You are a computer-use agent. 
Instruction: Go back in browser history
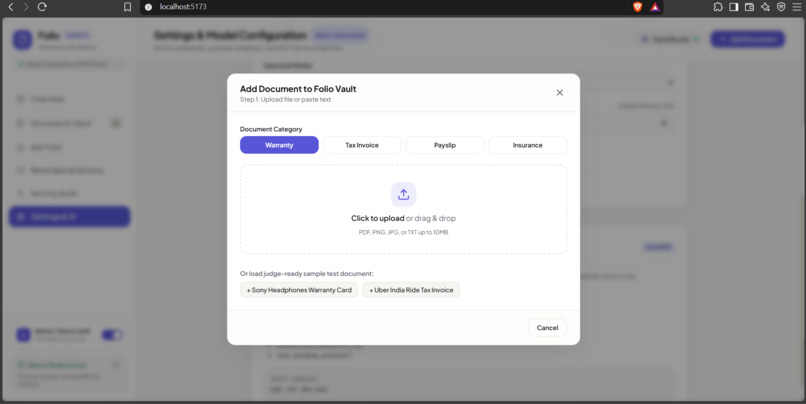tap(10, 7)
